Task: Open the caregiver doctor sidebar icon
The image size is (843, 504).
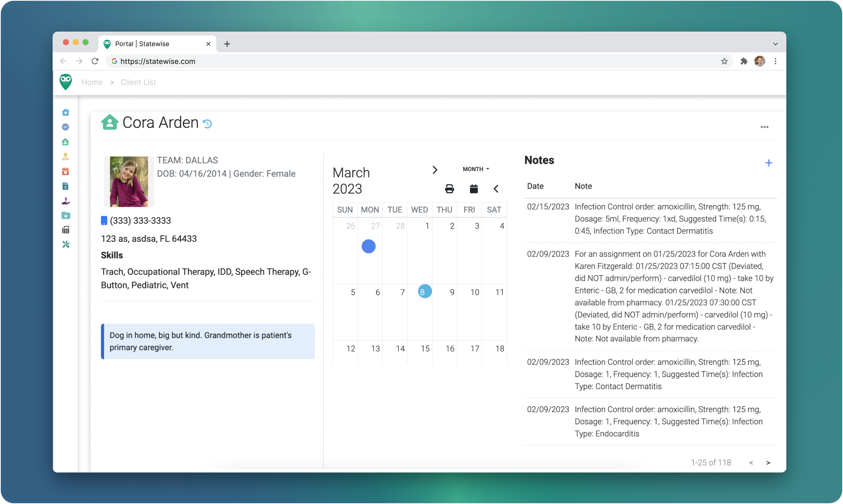Action: click(x=66, y=157)
